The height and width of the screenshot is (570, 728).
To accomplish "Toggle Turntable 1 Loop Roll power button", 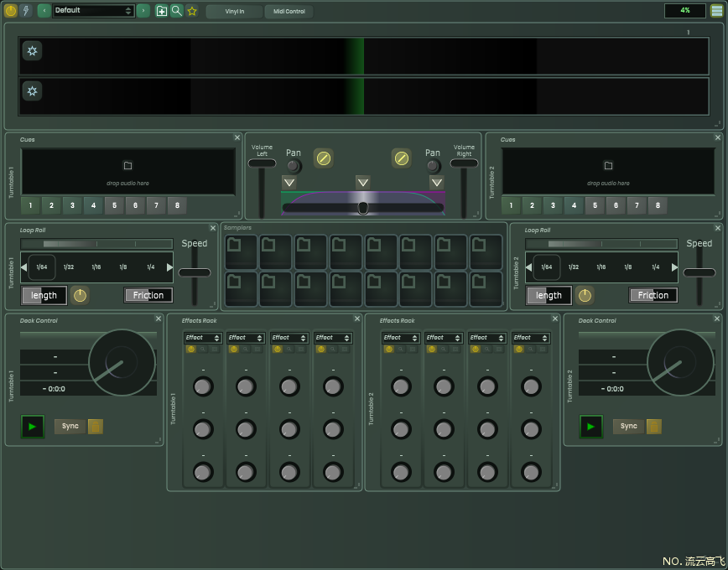I will [x=81, y=295].
